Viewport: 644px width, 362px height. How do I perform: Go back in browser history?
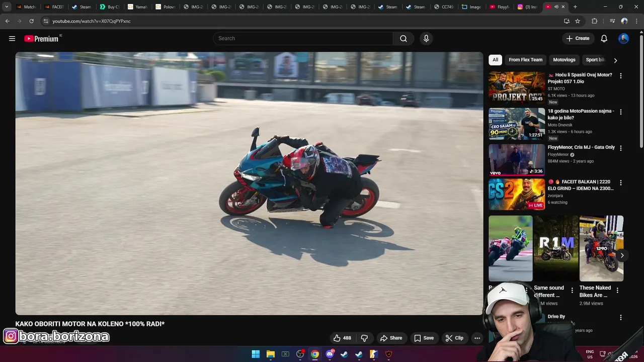coord(7,21)
